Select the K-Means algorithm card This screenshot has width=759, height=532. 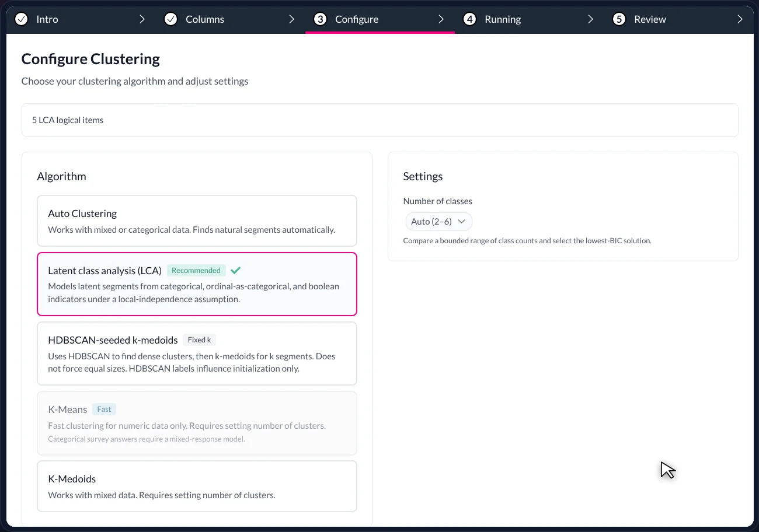point(197,423)
